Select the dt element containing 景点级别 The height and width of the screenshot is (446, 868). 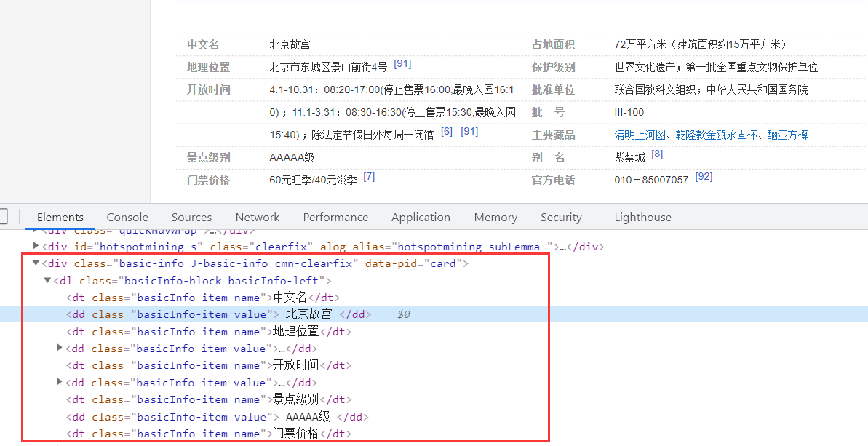[x=210, y=399]
